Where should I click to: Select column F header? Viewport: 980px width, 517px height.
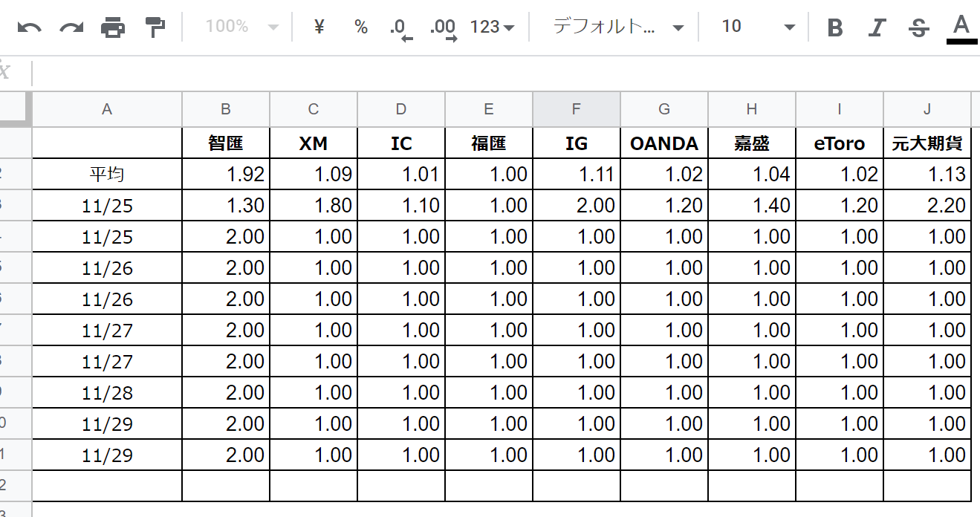[x=577, y=109]
